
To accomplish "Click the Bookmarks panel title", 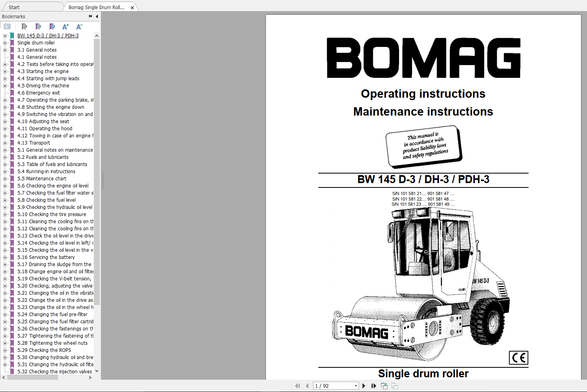I will (x=14, y=16).
